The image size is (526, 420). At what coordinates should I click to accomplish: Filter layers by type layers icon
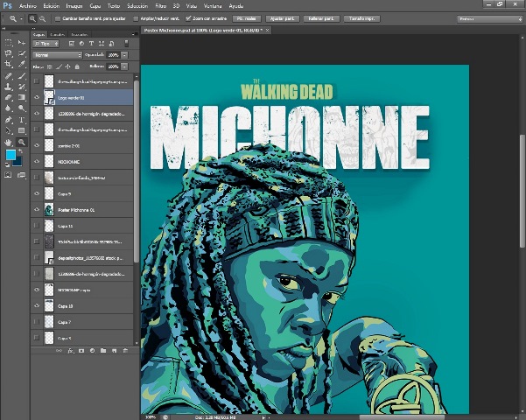pos(91,44)
